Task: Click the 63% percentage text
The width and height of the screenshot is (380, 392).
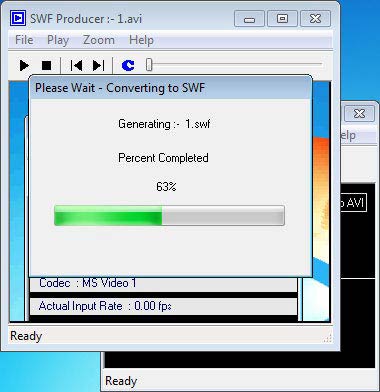Action: [x=166, y=187]
